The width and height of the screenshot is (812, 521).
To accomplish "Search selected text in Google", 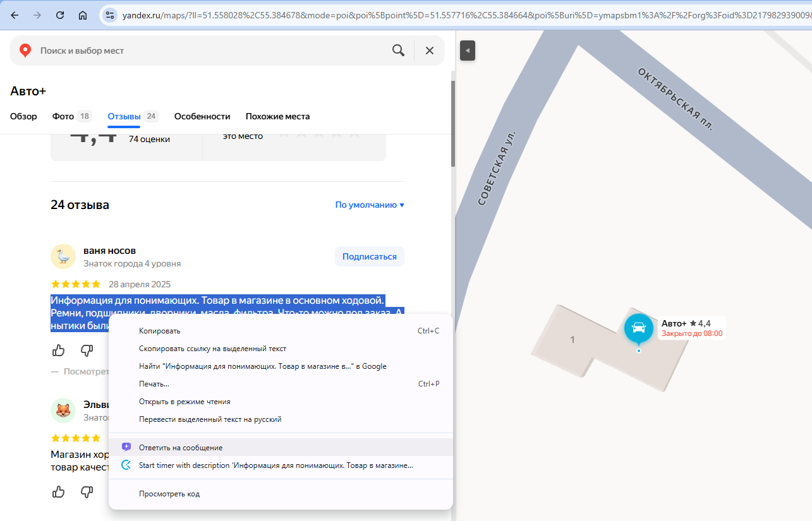I will click(x=281, y=366).
